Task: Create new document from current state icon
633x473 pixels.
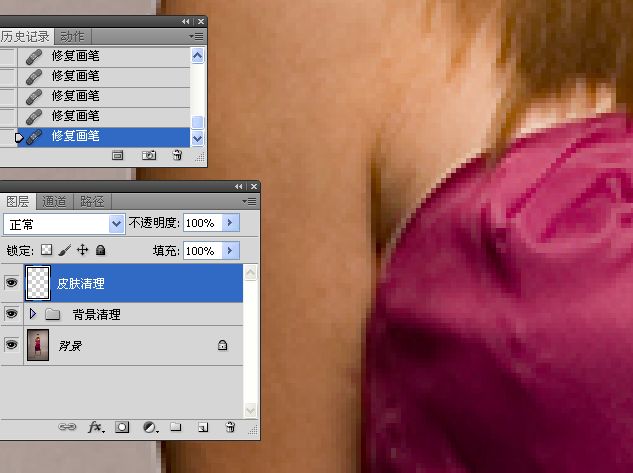Action: click(117, 155)
